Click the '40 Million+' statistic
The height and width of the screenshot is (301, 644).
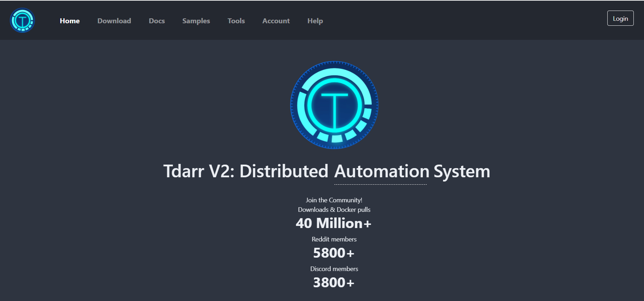coord(334,223)
